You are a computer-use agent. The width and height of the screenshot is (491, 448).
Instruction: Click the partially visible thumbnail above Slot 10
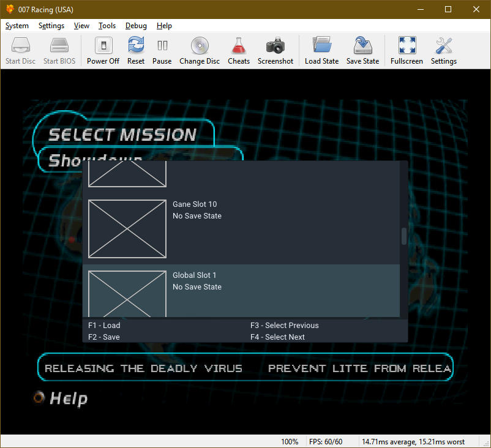pos(127,174)
